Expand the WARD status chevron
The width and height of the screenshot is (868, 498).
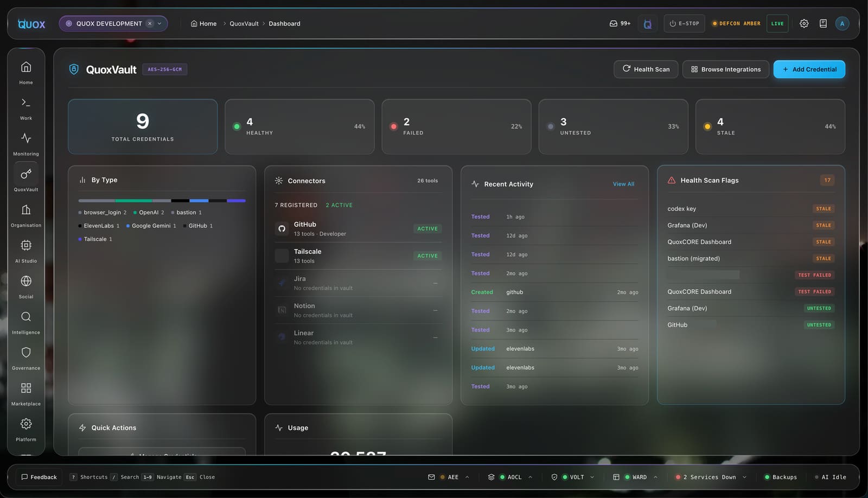655,477
